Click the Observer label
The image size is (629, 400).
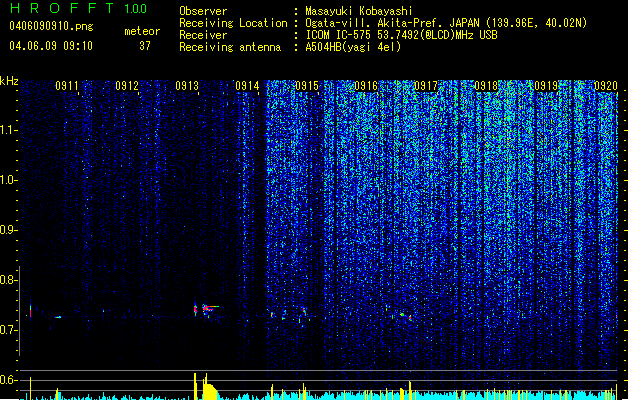[203, 11]
